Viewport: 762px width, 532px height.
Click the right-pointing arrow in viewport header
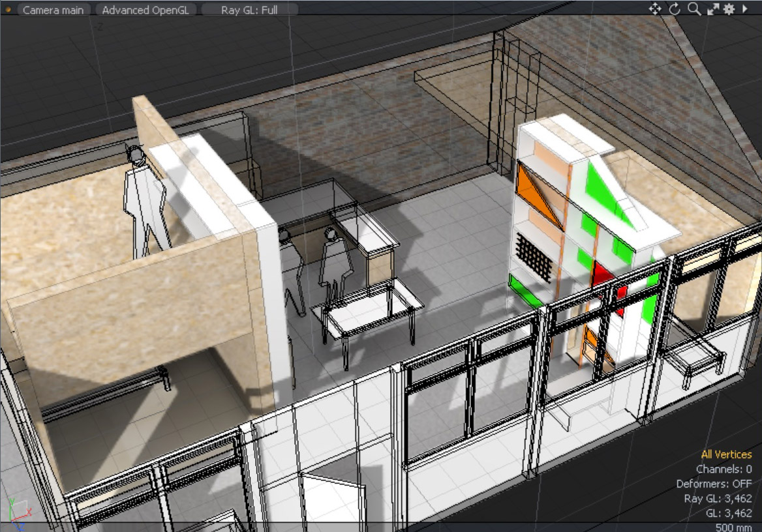[745, 9]
